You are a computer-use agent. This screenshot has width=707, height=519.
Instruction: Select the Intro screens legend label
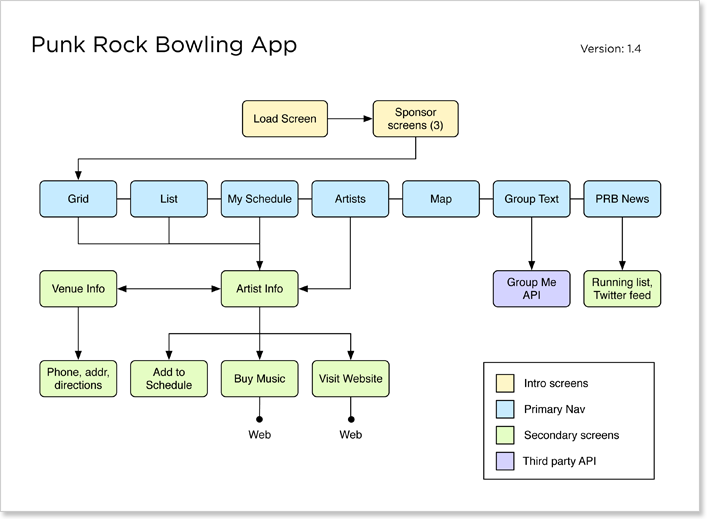(556, 383)
